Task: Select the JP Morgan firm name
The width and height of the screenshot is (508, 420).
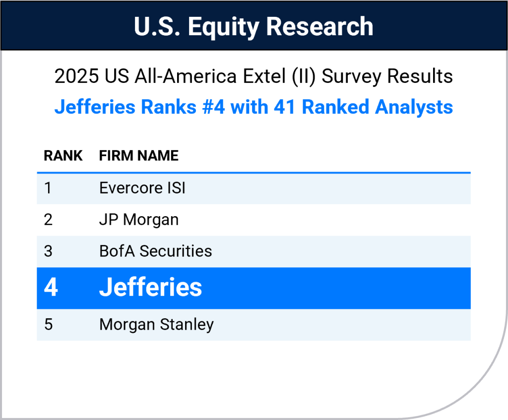Action: point(139,220)
